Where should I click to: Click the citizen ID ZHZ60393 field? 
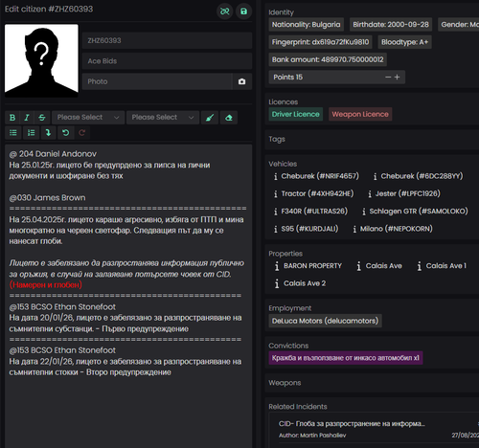(167, 40)
